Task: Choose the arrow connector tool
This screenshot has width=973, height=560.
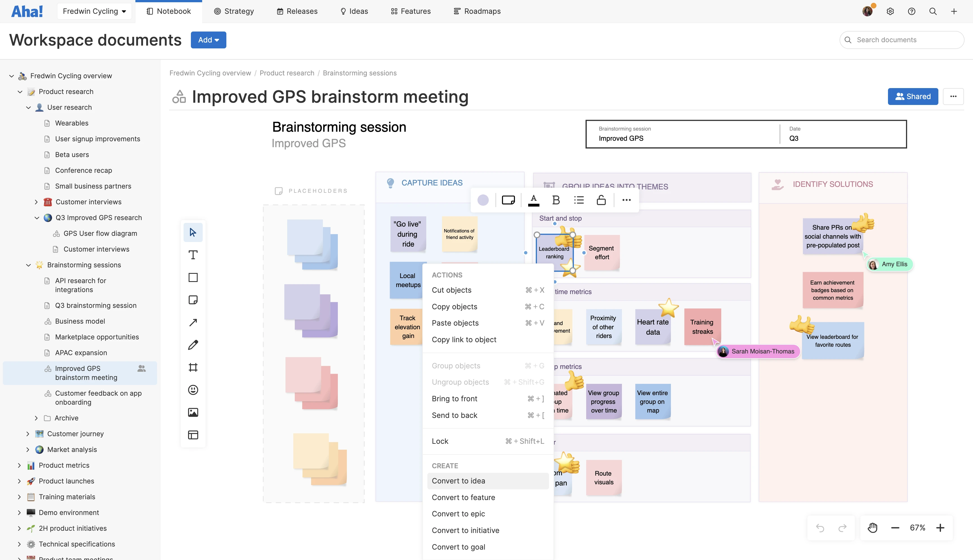Action: click(193, 322)
